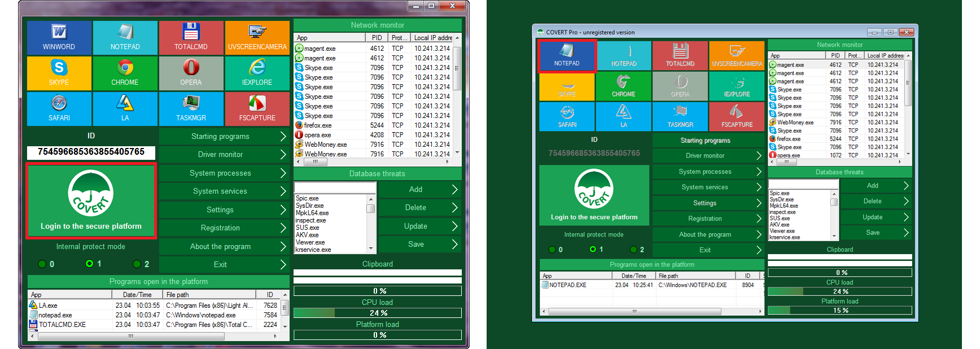Open Settings in the right window menu

point(706,203)
